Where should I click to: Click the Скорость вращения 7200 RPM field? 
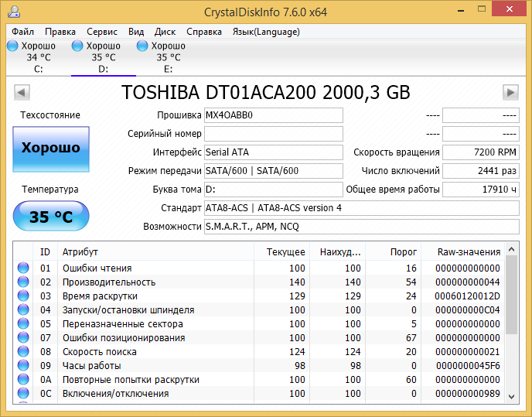point(481,152)
